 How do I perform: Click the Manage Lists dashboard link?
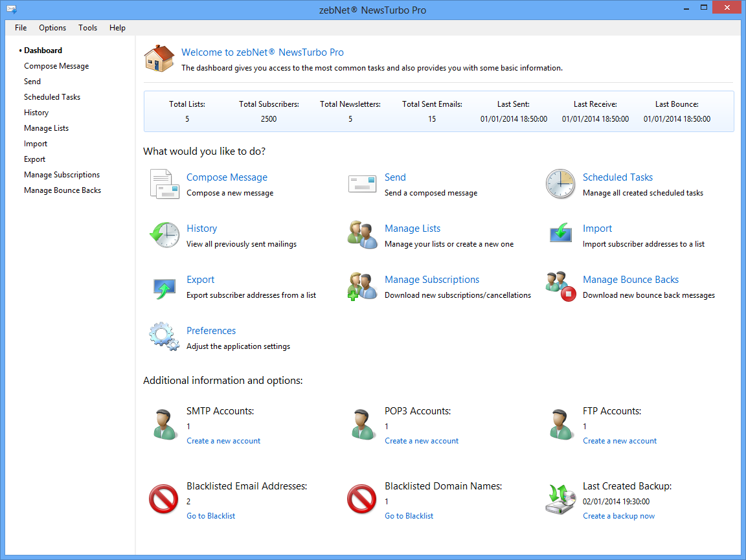(x=413, y=229)
